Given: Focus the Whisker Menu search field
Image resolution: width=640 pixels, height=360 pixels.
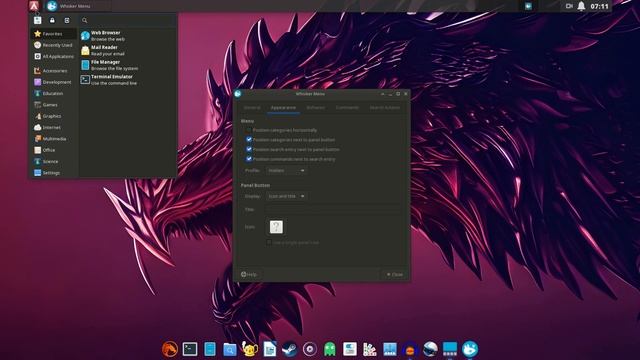Looking at the screenshot, I should tap(127, 20).
